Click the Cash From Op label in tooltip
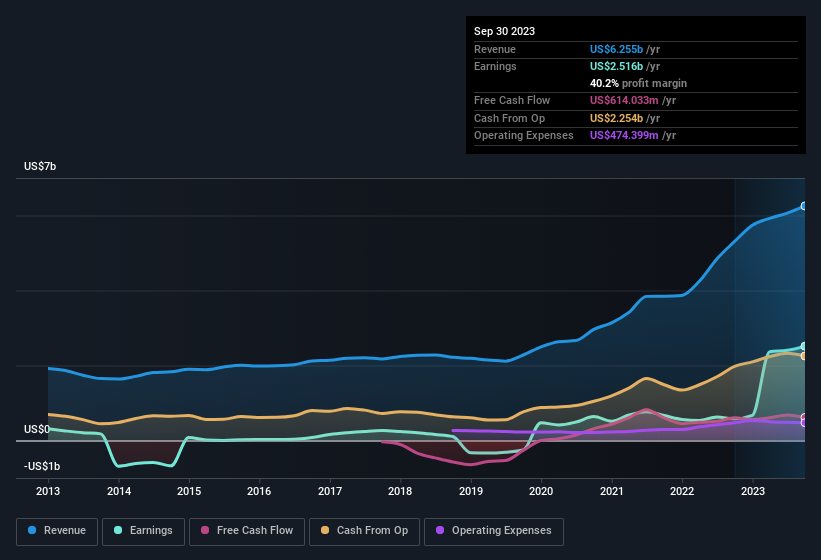This screenshot has width=821, height=560. coord(509,118)
